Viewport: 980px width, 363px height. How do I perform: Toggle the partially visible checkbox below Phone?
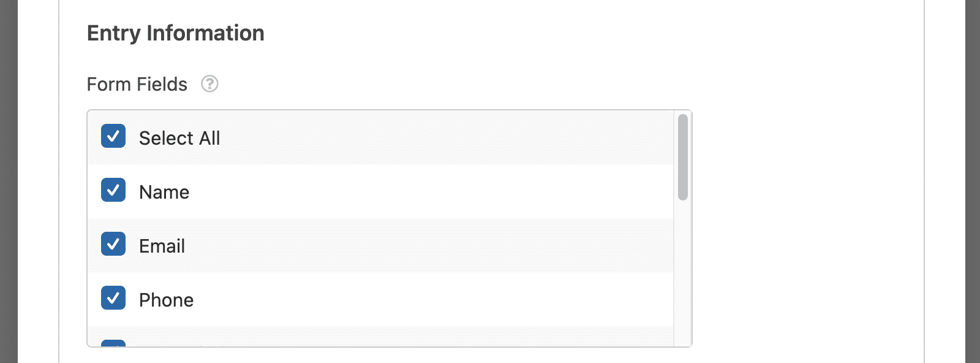[x=113, y=343]
